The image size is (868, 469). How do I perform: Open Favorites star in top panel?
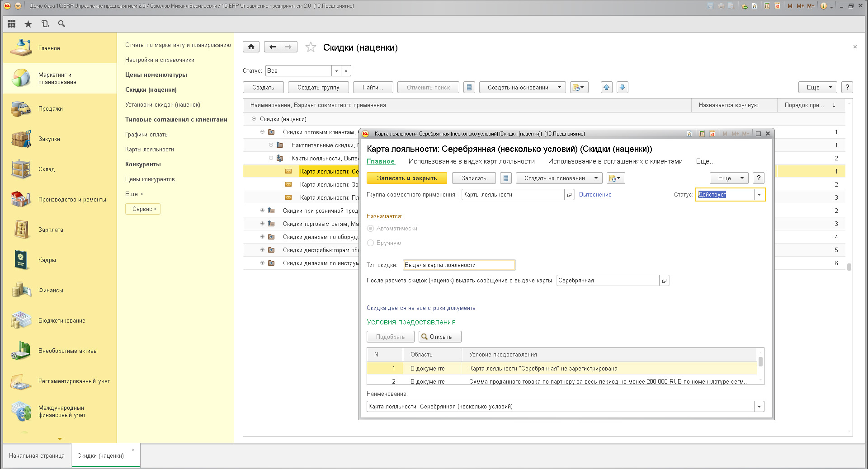(28, 24)
